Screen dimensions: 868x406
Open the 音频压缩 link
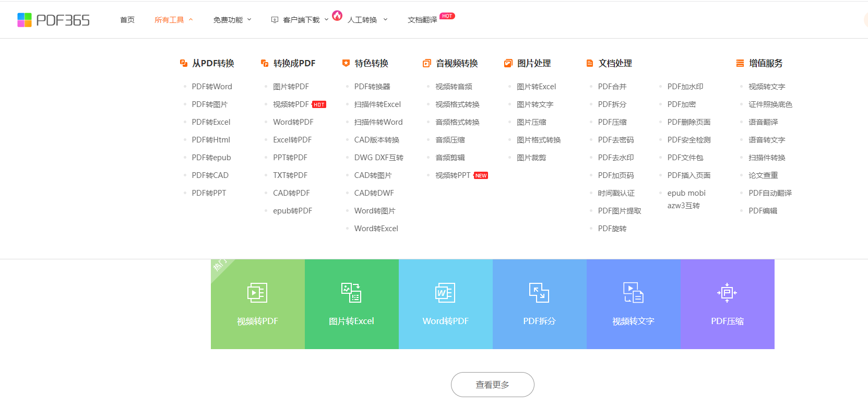(x=450, y=140)
